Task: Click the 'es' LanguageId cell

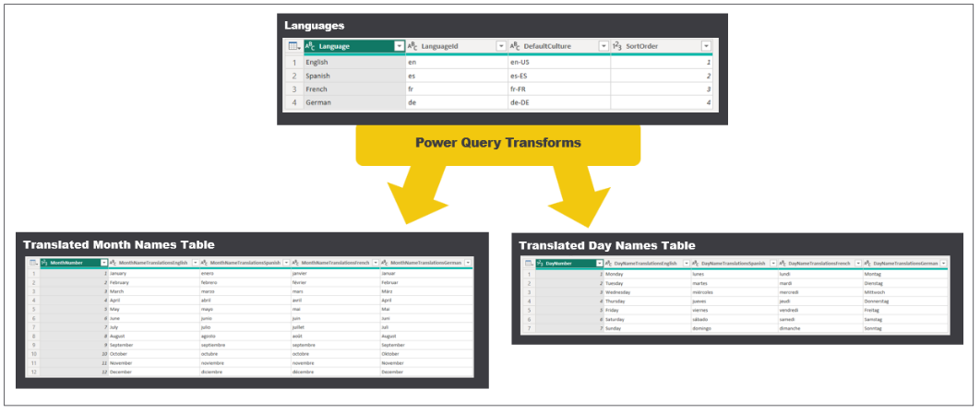Action: pos(456,76)
